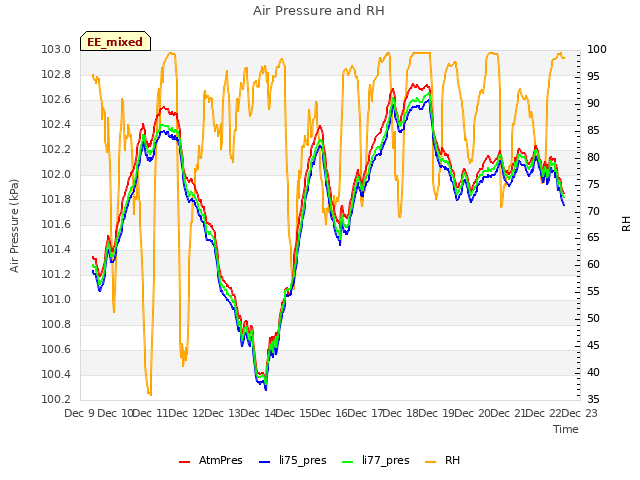The image size is (640, 480).
Task: Select the EE_mixed annotation label
Action: [115, 42]
